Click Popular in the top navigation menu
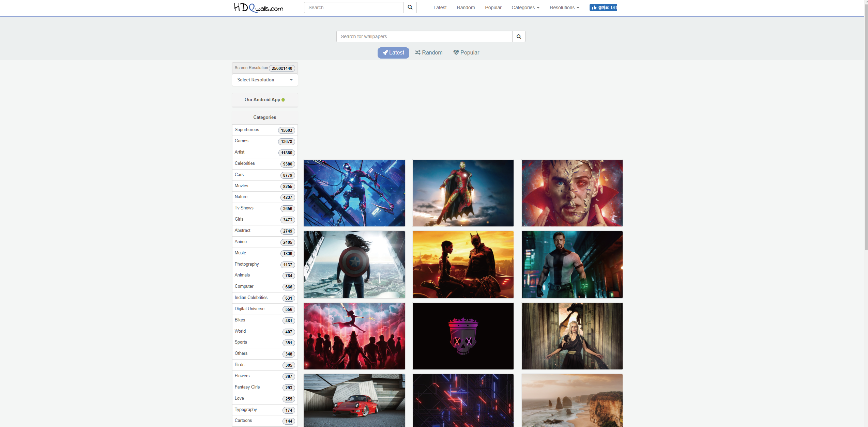This screenshot has height=427, width=868. point(493,7)
